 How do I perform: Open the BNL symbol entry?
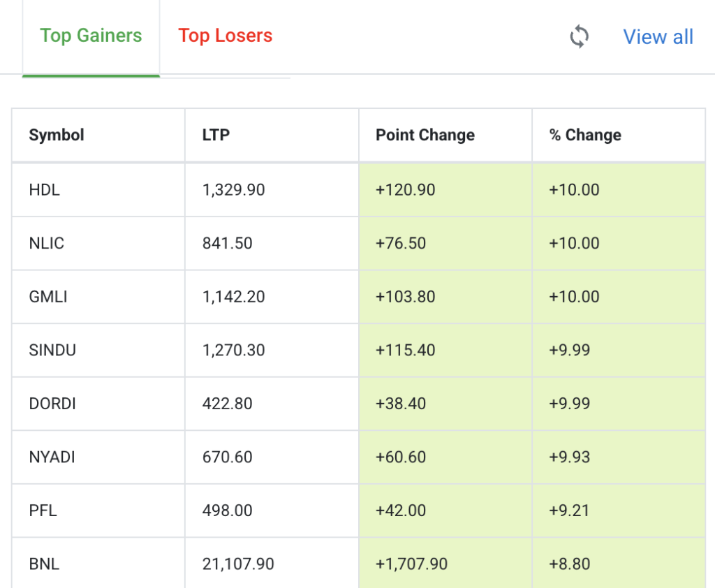(44, 564)
